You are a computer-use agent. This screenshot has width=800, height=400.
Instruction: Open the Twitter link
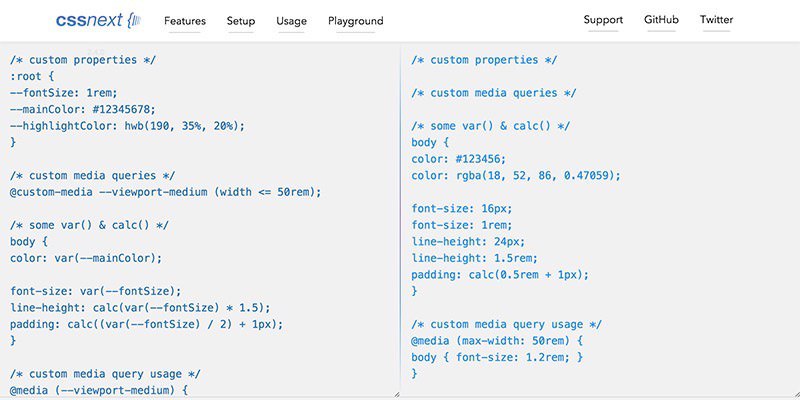[x=716, y=20]
